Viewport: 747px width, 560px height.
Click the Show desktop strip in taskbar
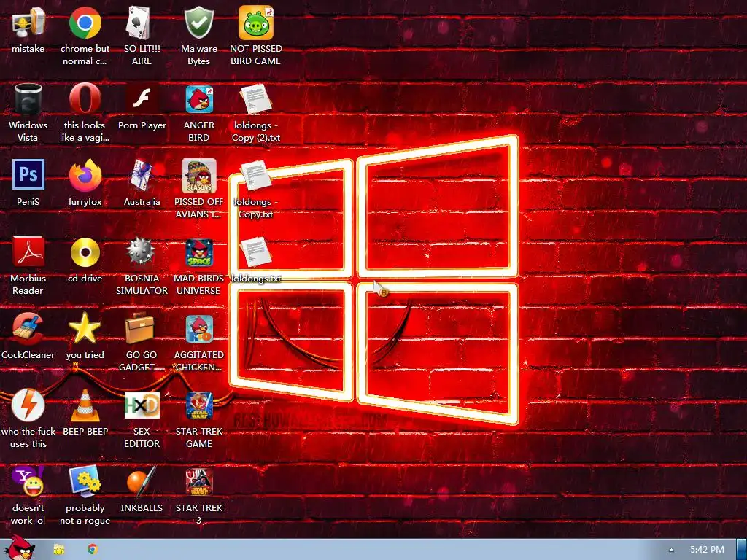742,550
